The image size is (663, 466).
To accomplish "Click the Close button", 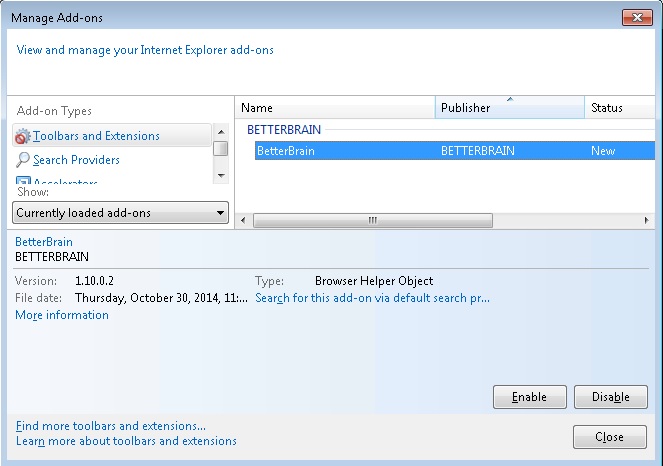I will [x=609, y=437].
